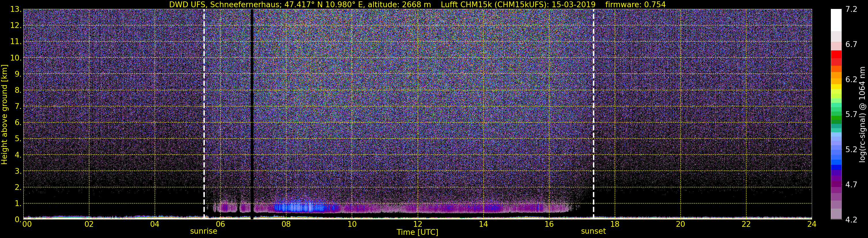Screen dimensions: 868x238
Task: Click the height axis tick '5.'
Action: [x=18, y=139]
